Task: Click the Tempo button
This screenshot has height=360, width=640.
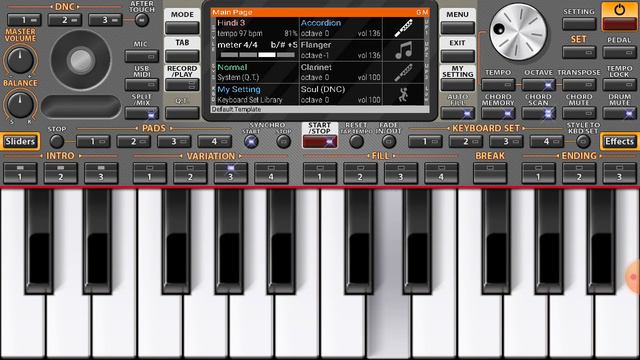Action: [x=498, y=85]
